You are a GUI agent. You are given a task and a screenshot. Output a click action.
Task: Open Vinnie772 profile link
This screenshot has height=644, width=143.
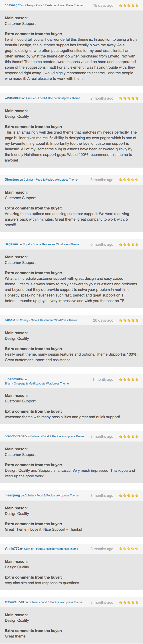click(x=12, y=549)
